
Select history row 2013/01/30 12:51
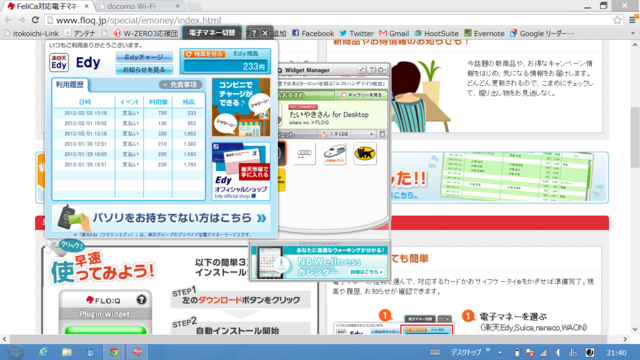click(129, 144)
